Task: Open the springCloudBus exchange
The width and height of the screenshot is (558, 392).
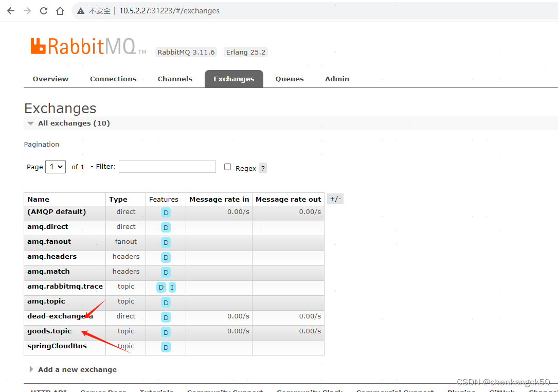Action: [x=57, y=346]
